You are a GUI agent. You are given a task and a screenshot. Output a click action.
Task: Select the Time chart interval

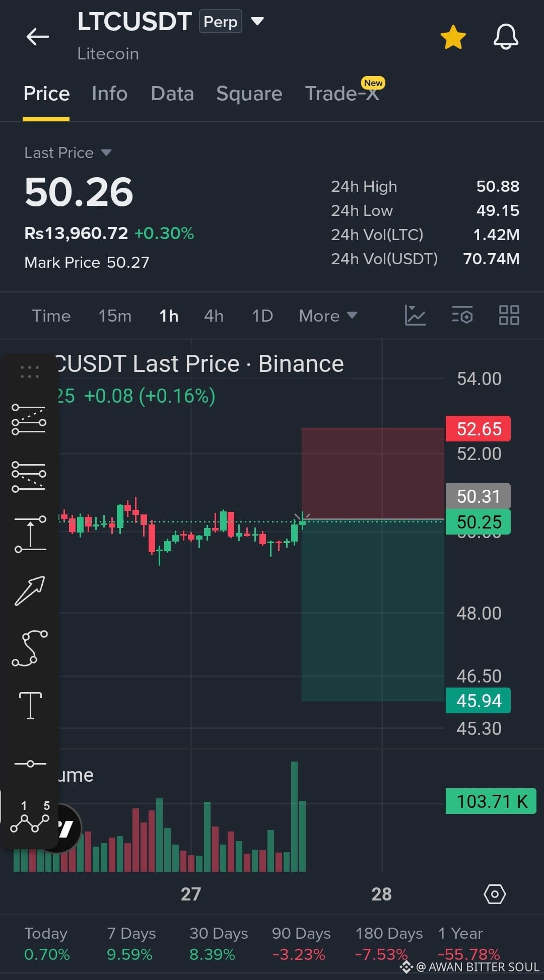pyautogui.click(x=51, y=316)
